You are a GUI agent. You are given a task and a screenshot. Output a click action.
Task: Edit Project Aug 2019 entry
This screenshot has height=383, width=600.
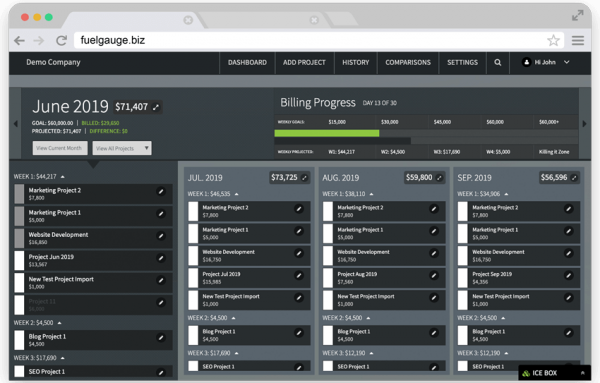[x=434, y=275]
